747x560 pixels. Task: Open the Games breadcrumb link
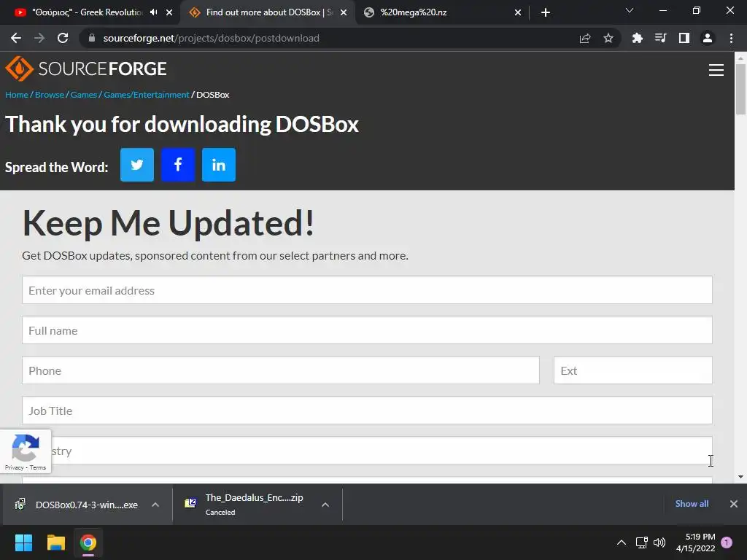84,95
